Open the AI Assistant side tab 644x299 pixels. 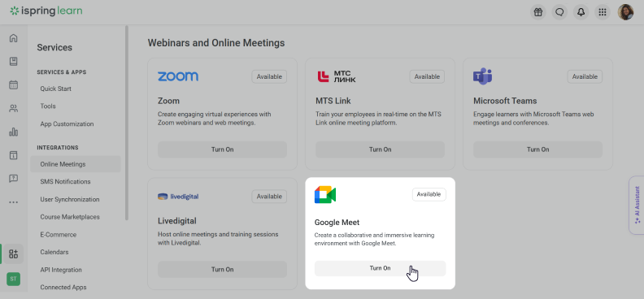click(637, 205)
